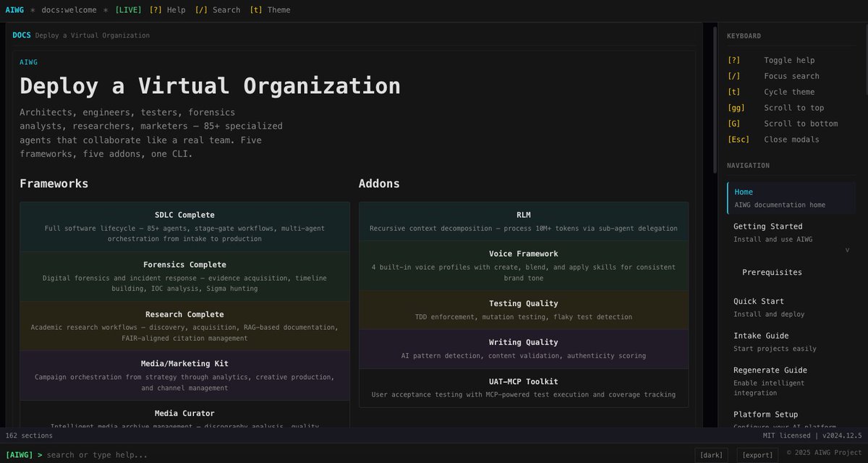
Task: Click the 2025 AIWG Project copyright text
Action: (825, 454)
